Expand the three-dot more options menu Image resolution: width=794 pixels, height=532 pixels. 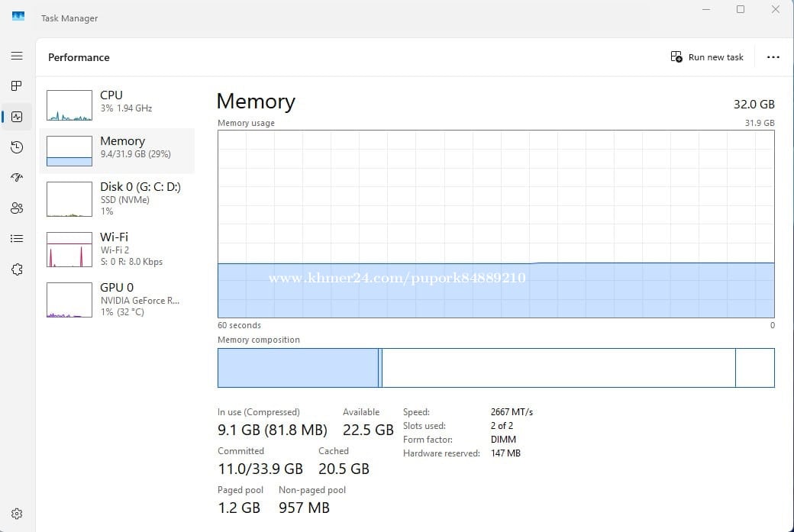point(773,57)
